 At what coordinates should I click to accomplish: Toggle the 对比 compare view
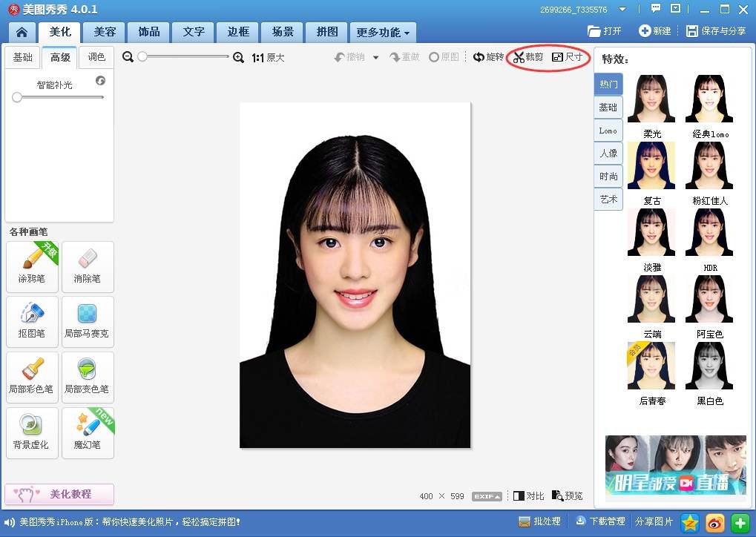pyautogui.click(x=529, y=496)
